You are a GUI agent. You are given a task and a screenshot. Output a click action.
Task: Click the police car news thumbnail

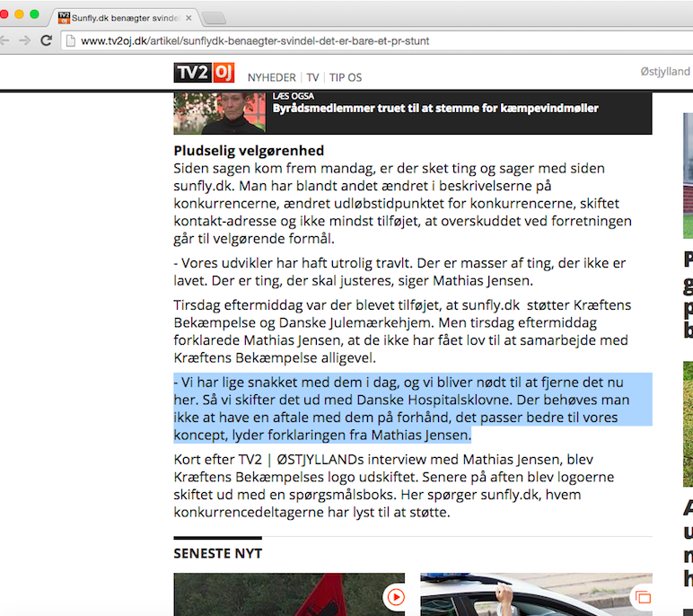(536, 594)
